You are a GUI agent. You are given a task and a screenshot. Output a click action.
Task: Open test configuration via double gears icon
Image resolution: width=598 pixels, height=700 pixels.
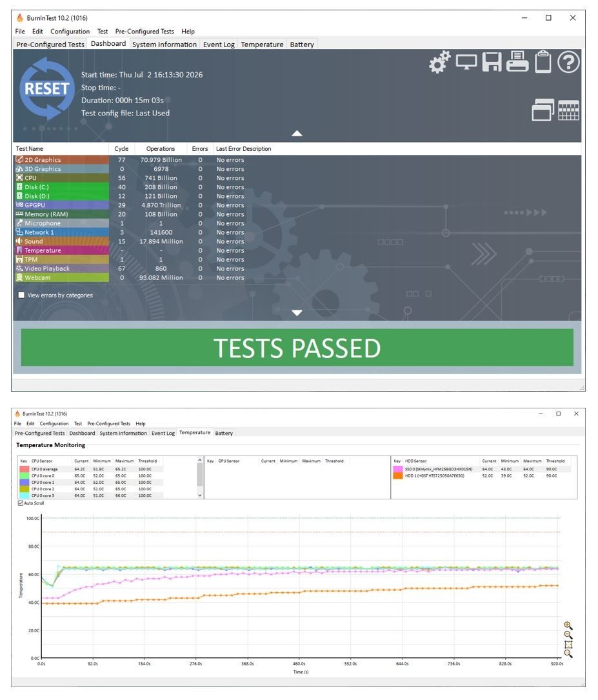pyautogui.click(x=439, y=61)
